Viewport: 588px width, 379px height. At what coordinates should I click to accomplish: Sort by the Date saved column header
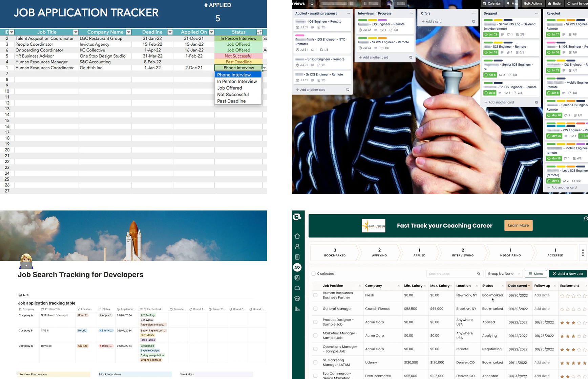pos(519,286)
